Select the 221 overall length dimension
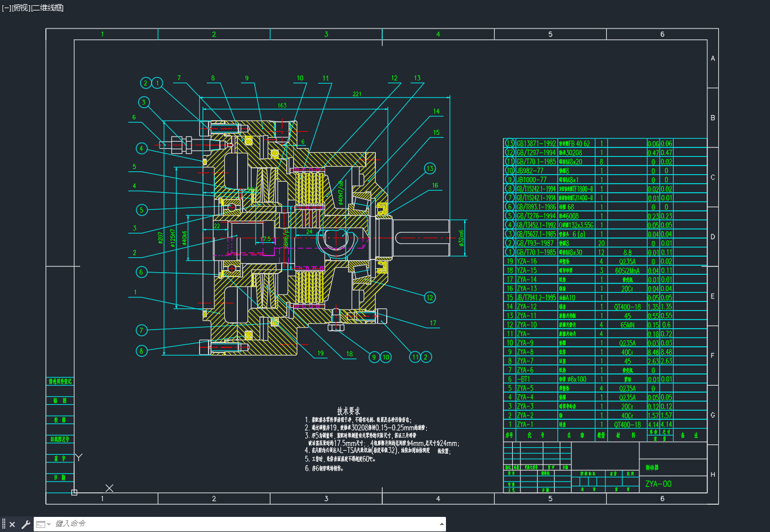The height and width of the screenshot is (532, 770). click(358, 94)
